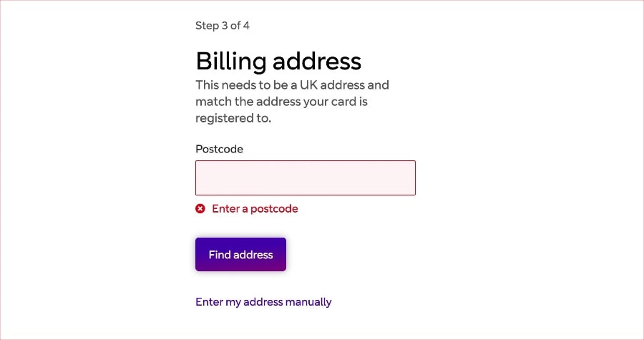Click the 'Find' word on the purple button
The image size is (644, 340).
click(220, 255)
